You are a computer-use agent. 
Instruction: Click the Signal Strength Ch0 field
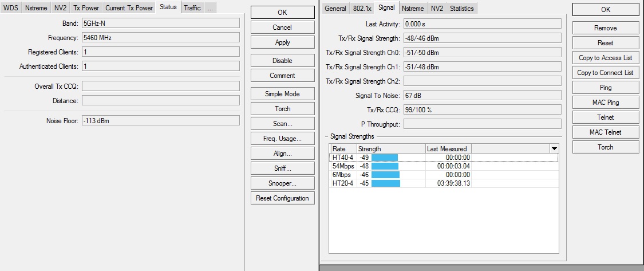click(483, 52)
